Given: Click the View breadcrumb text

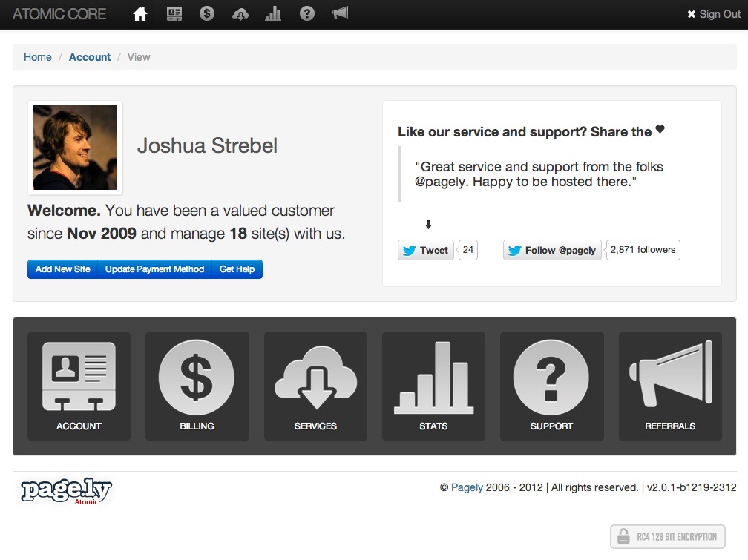Looking at the screenshot, I should [139, 57].
